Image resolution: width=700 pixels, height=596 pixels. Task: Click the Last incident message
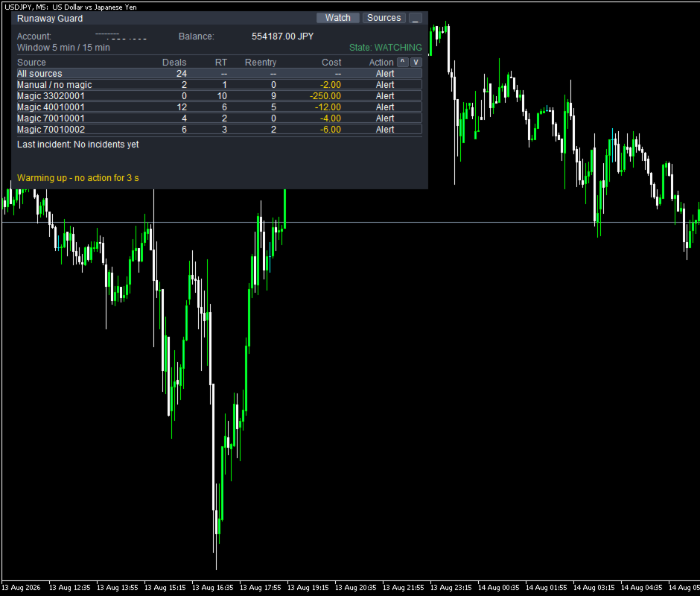[77, 145]
